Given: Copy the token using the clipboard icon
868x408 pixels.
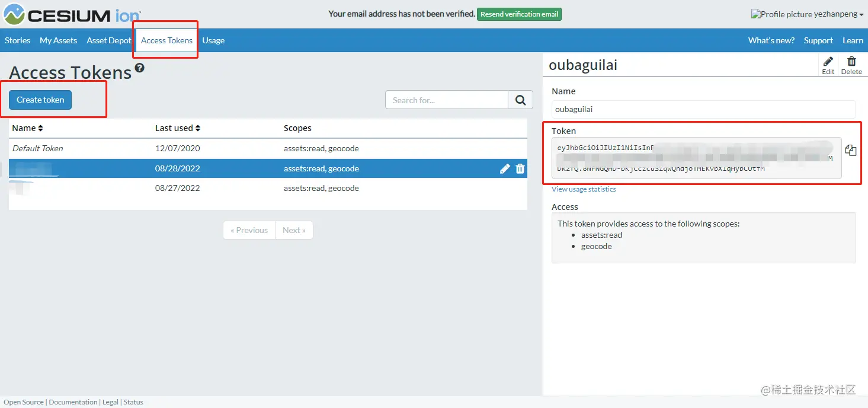Looking at the screenshot, I should coord(851,151).
